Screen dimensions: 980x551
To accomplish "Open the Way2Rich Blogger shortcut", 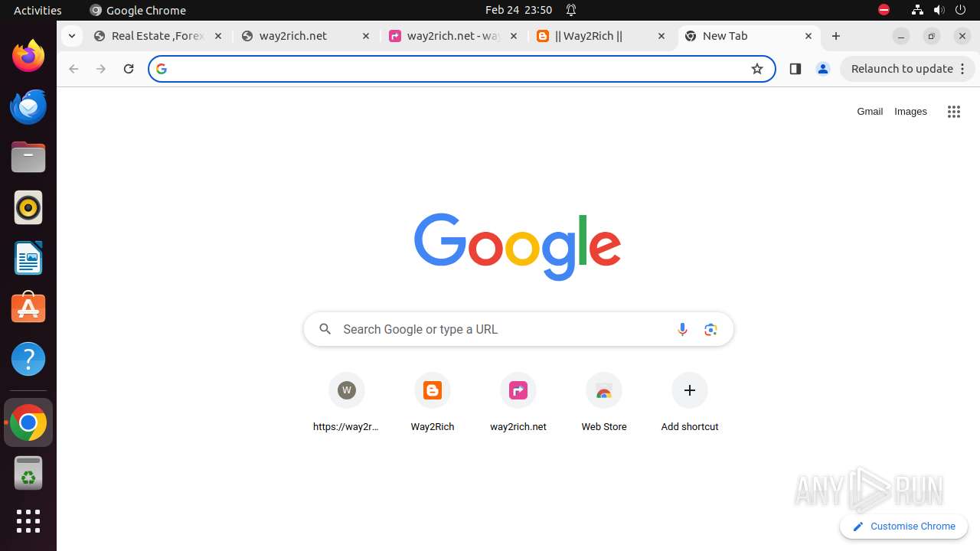I will click(x=433, y=403).
